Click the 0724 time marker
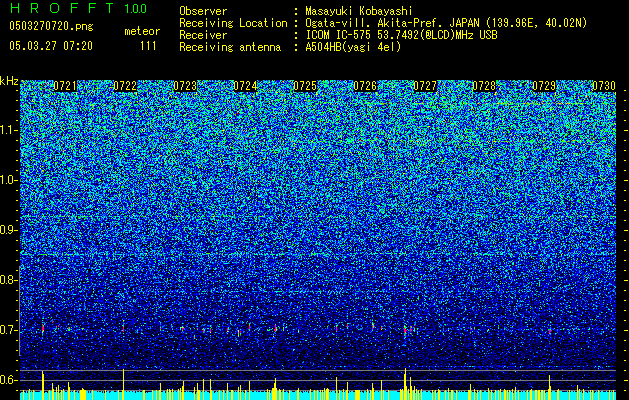Screen dimensions: 629x400 tap(245, 86)
